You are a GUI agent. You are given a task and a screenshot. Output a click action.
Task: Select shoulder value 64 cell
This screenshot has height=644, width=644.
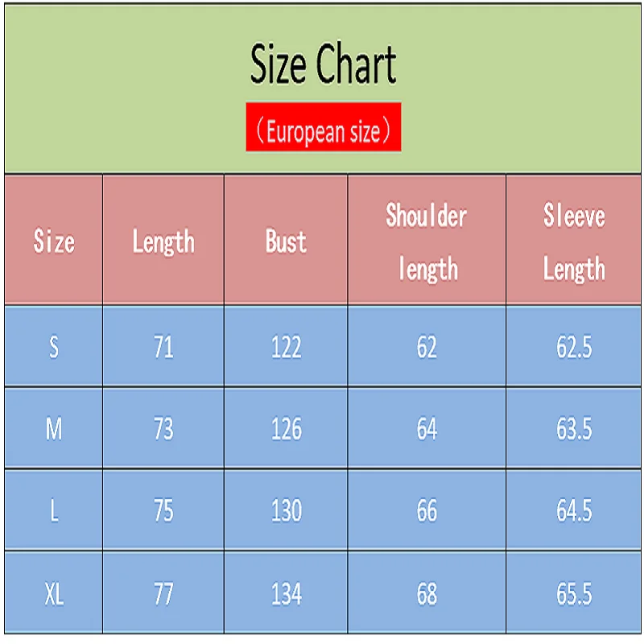(427, 429)
